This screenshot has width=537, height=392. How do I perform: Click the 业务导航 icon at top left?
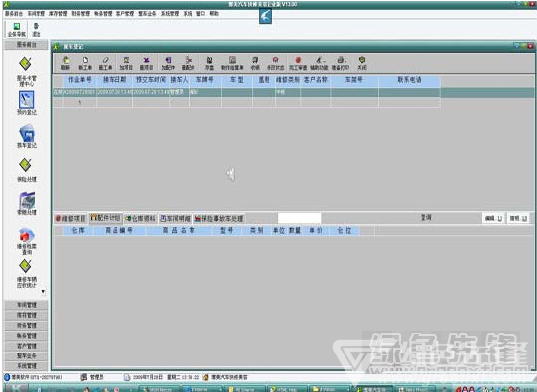click(x=17, y=30)
